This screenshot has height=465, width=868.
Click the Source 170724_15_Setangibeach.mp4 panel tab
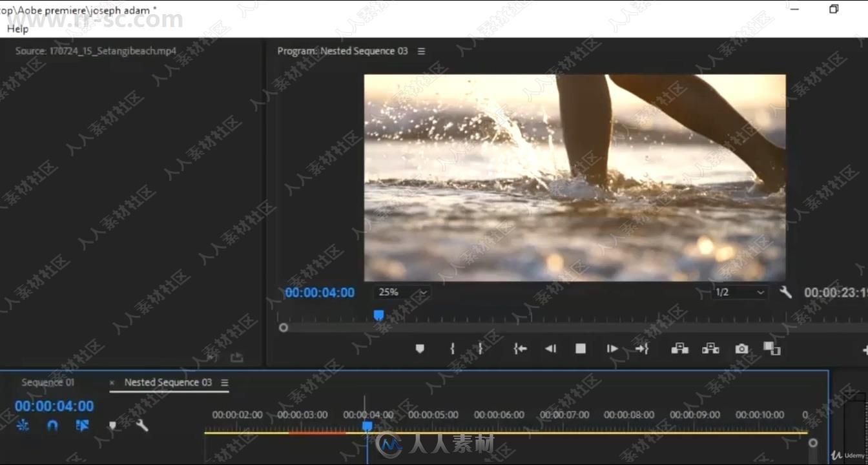click(x=96, y=51)
